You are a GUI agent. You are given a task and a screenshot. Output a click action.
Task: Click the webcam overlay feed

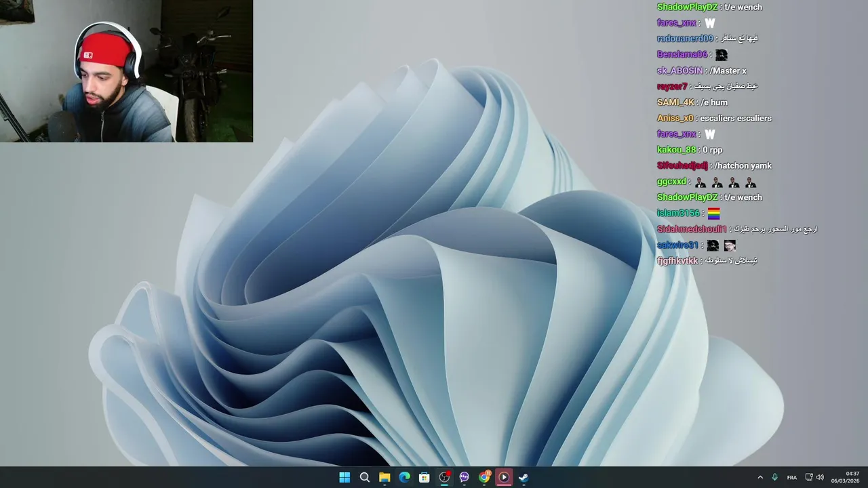coord(126,70)
